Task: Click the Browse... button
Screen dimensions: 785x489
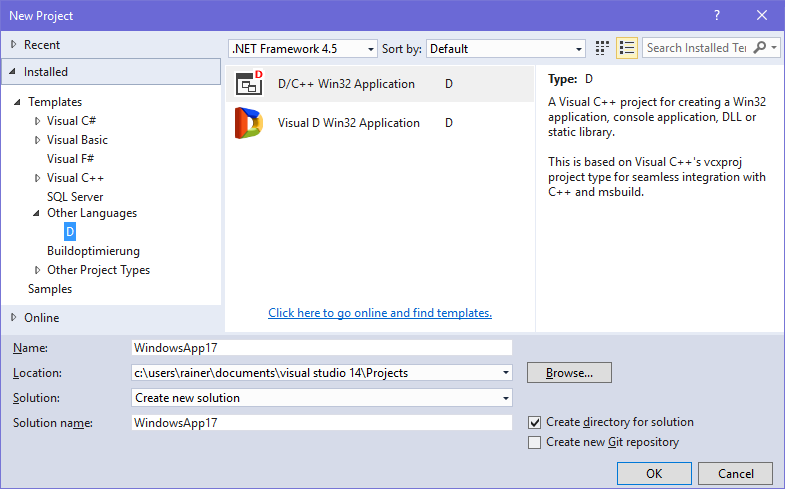Action: tap(569, 373)
